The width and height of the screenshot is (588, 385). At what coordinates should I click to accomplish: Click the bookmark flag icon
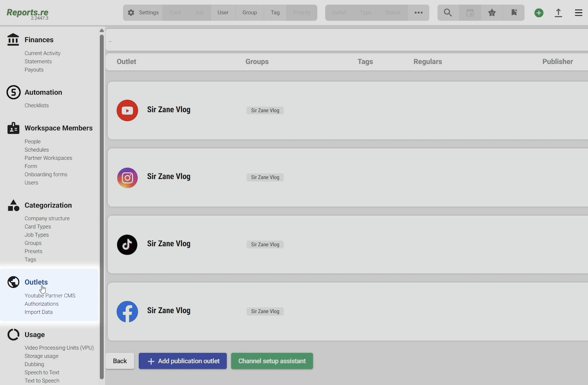click(514, 13)
